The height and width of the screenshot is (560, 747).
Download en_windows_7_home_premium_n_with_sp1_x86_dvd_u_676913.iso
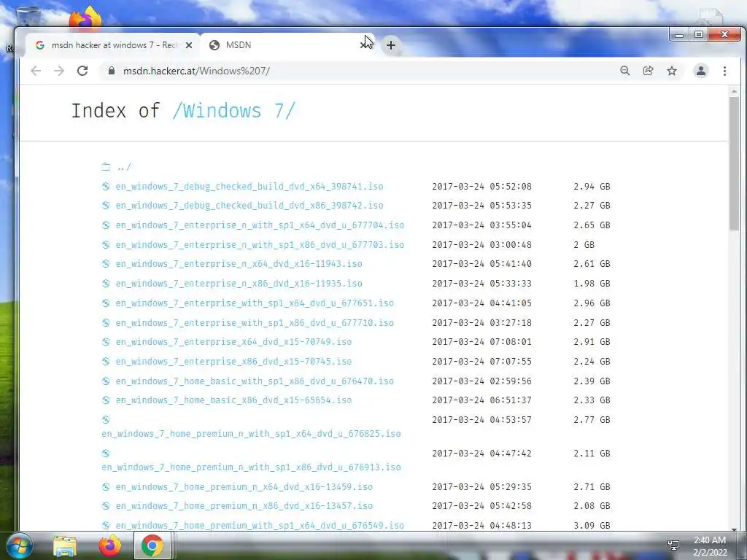click(251, 467)
